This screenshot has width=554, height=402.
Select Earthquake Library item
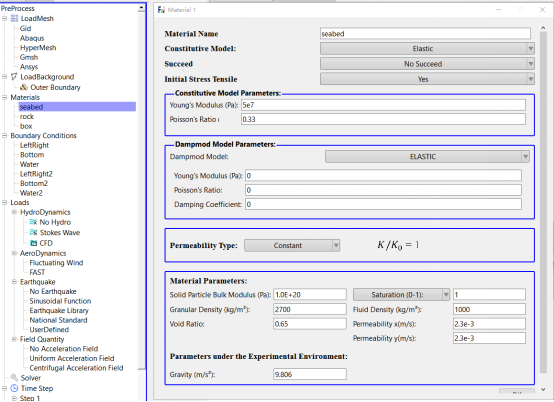pyautogui.click(x=59, y=310)
